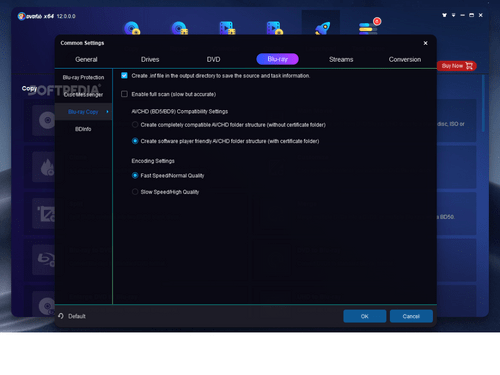500x375 pixels.
Task: Click the Cancel button
Action: 411,316
